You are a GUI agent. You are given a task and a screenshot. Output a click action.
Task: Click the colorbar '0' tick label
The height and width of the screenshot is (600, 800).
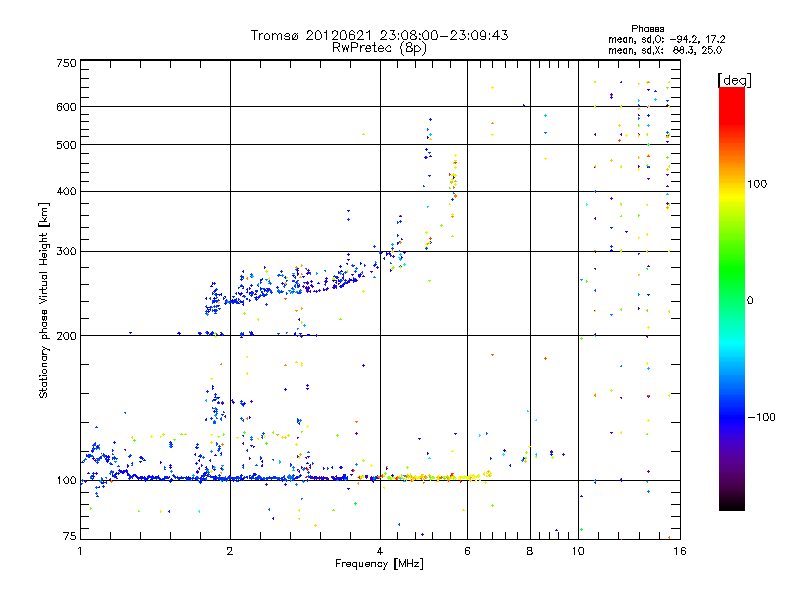pos(749,301)
